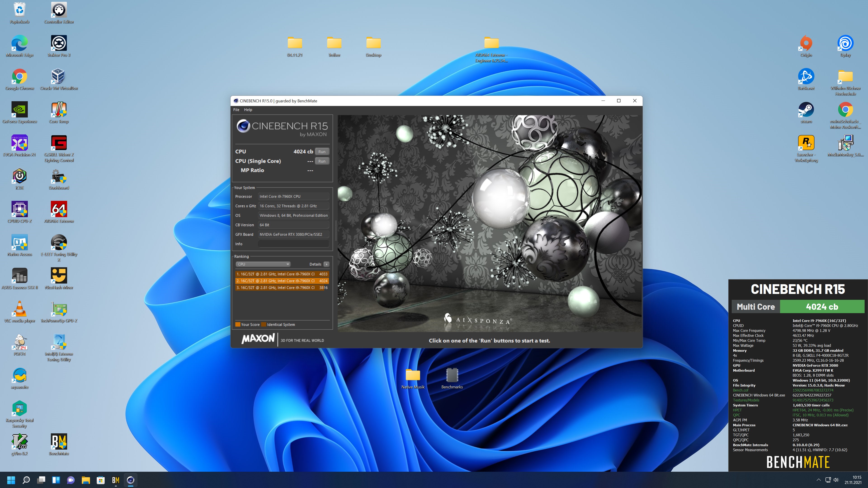Open ASUS Essence STX II icon

19,279
